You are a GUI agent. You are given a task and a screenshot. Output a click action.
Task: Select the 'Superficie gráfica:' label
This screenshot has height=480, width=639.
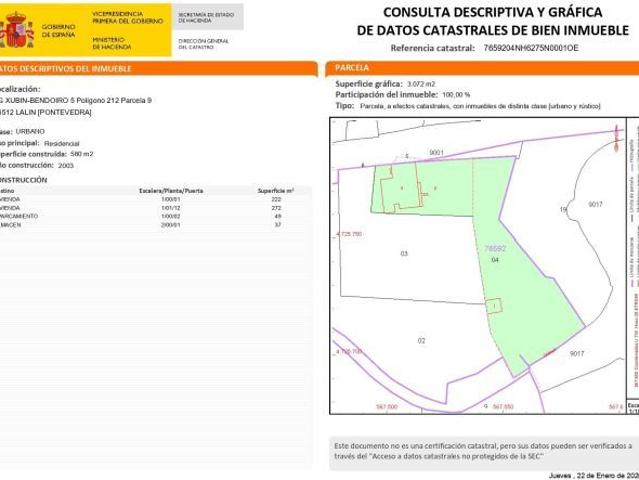[369, 84]
